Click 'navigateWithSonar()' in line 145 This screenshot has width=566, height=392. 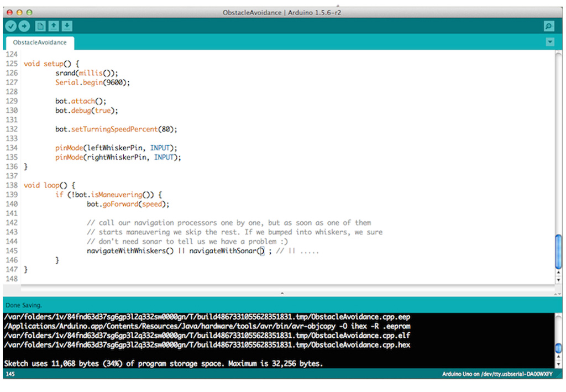point(227,251)
